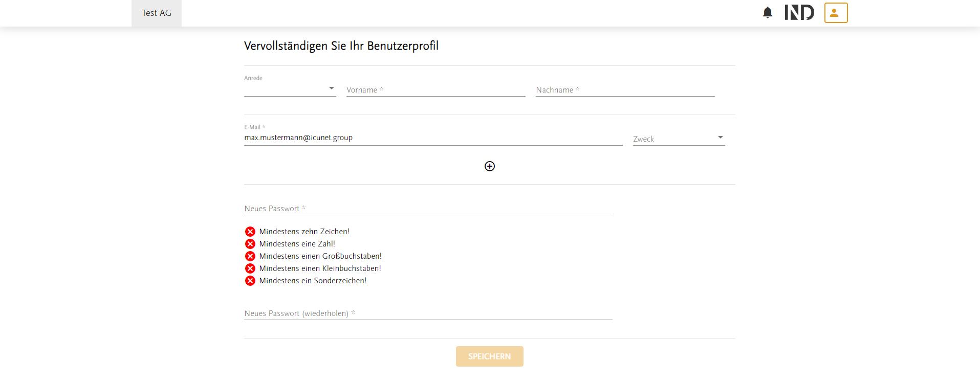
Task: Focus the Nachname input field
Action: [625, 89]
